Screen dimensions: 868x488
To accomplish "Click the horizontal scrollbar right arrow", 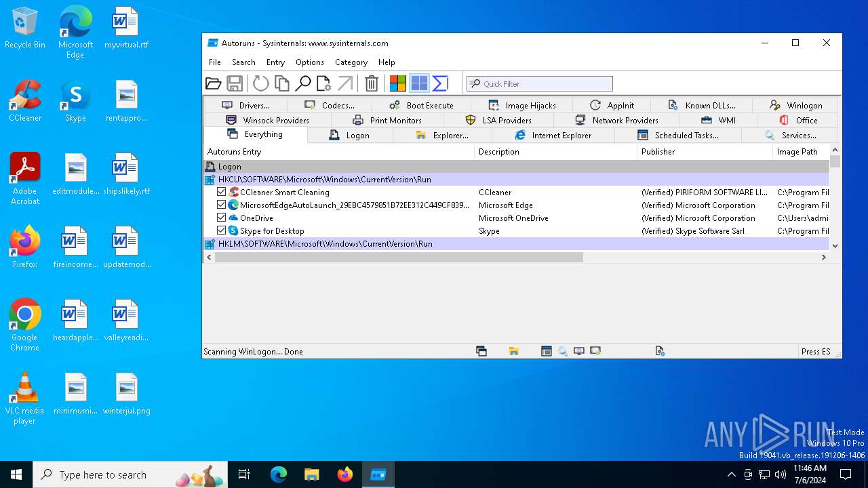I will click(x=824, y=258).
